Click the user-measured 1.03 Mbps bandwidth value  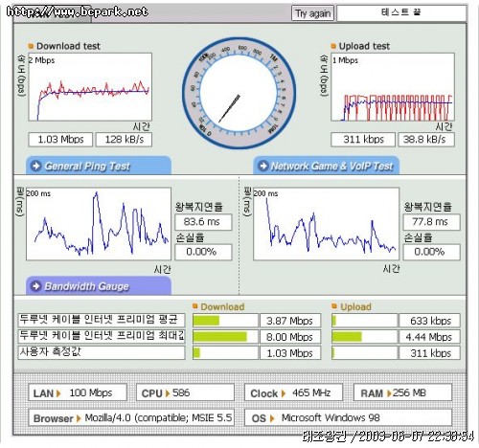pyautogui.click(x=290, y=353)
